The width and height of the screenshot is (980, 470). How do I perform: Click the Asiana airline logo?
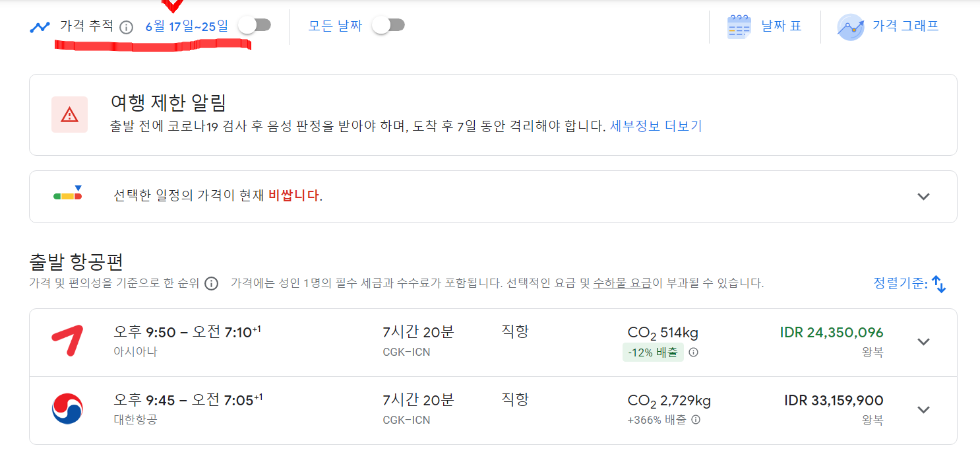[67, 341]
